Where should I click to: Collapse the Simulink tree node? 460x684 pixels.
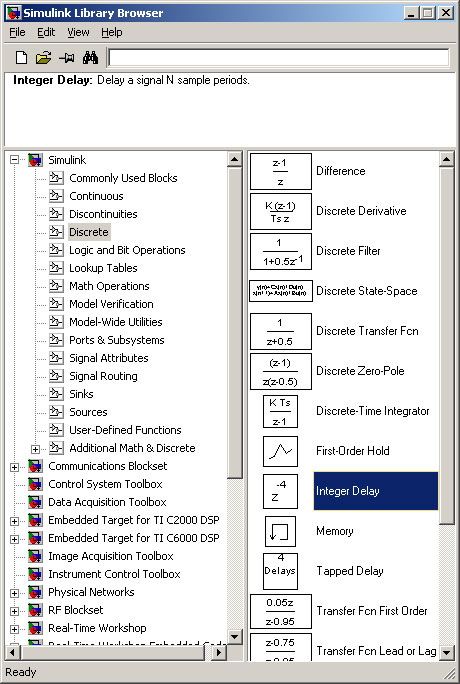tap(14, 160)
